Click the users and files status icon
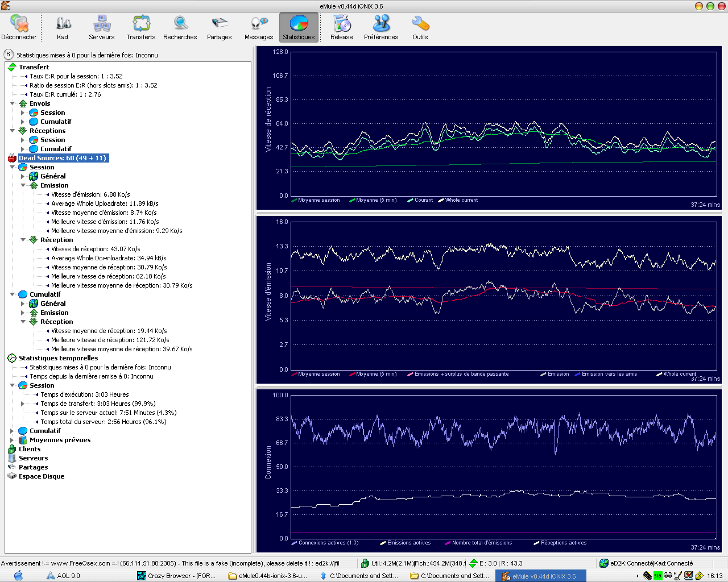The height and width of the screenshot is (582, 728). (x=365, y=563)
